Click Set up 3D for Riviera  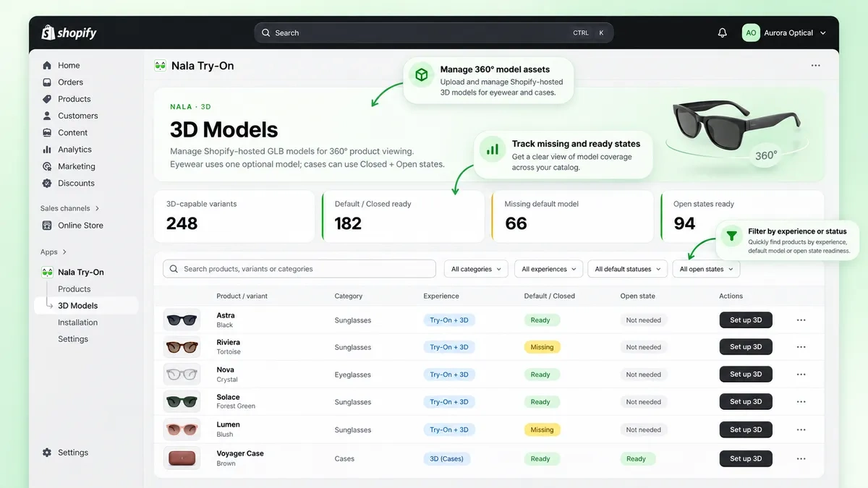746,347
